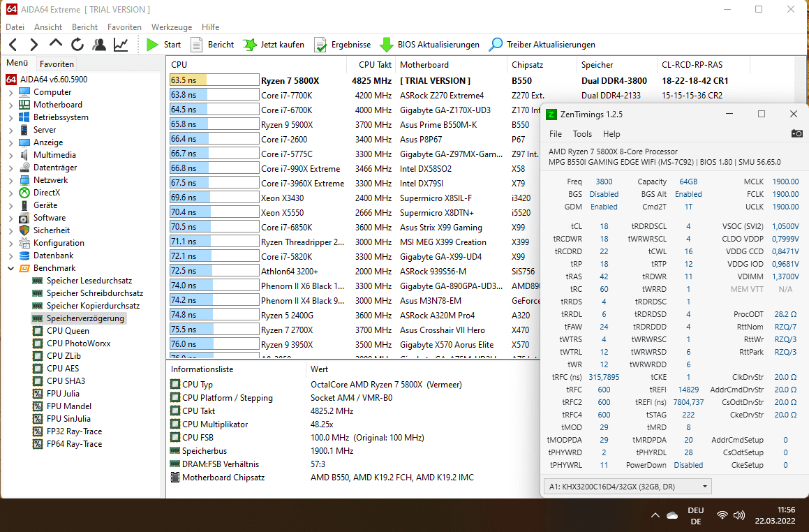Expand the Multimedia tree node

[11, 155]
